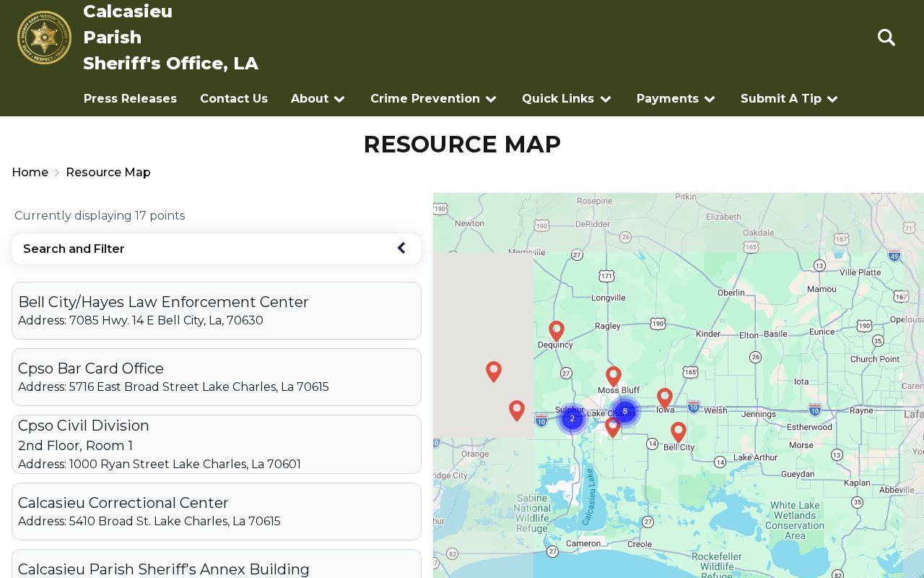Click the Resource Map breadcrumb
The height and width of the screenshot is (578, 924).
click(108, 173)
